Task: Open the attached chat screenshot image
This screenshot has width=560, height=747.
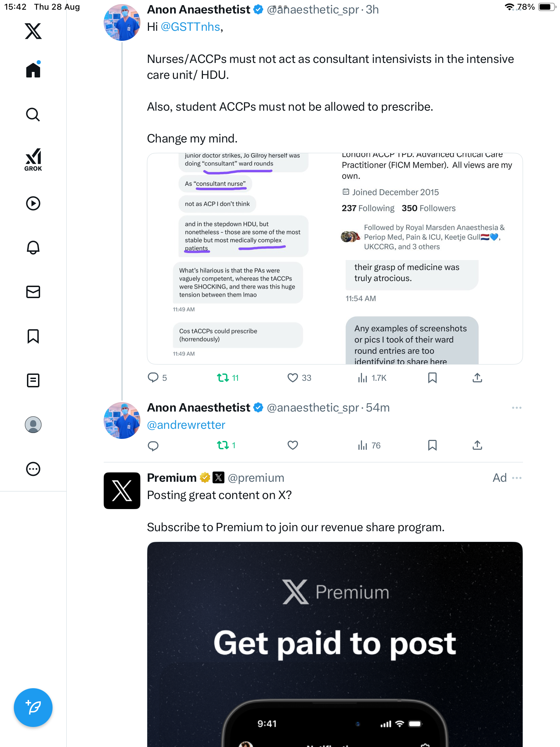Action: click(x=335, y=258)
